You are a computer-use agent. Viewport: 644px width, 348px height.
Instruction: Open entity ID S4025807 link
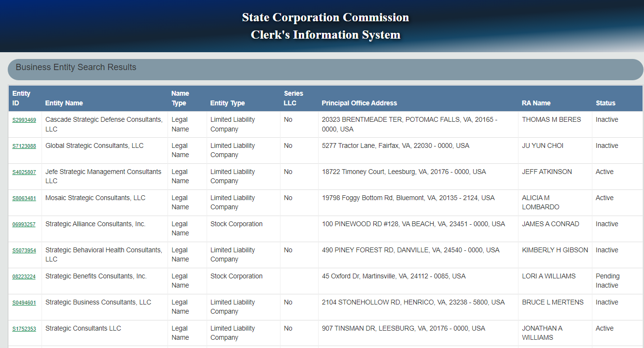[x=24, y=172]
